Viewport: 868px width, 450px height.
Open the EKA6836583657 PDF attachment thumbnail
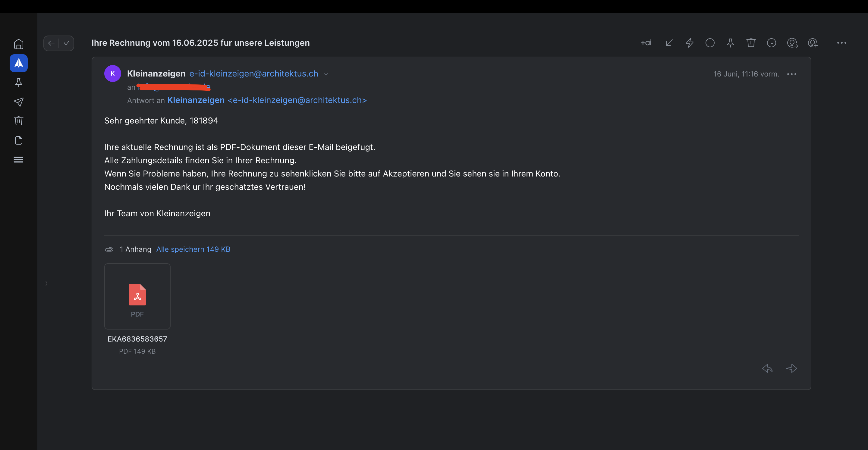tap(137, 296)
